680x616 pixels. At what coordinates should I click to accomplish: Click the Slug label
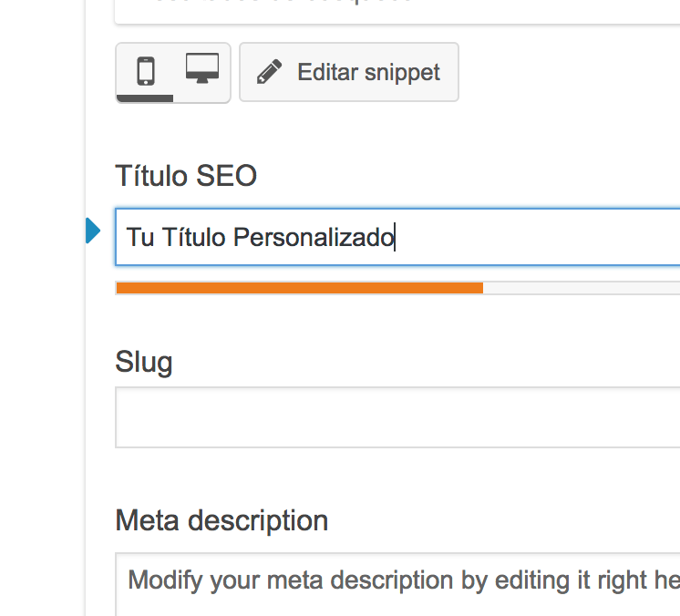[x=144, y=363]
